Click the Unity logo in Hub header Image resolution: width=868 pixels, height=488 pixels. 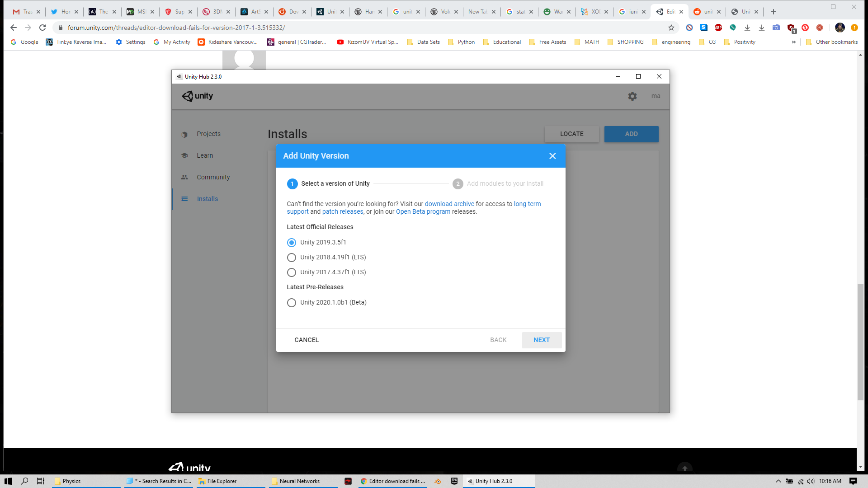[198, 96]
